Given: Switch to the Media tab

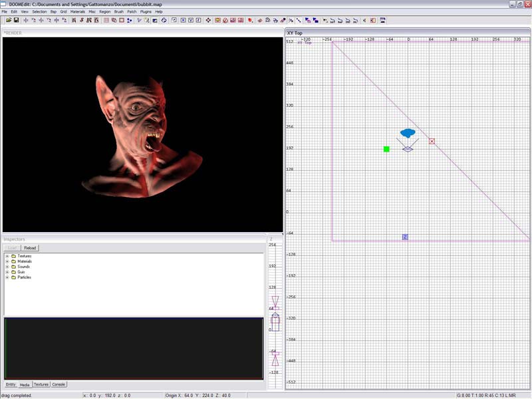Looking at the screenshot, I should (x=25, y=385).
